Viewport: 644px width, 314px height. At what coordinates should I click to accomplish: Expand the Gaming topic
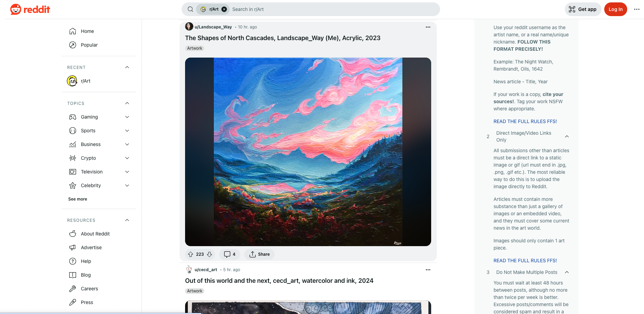[x=127, y=117]
